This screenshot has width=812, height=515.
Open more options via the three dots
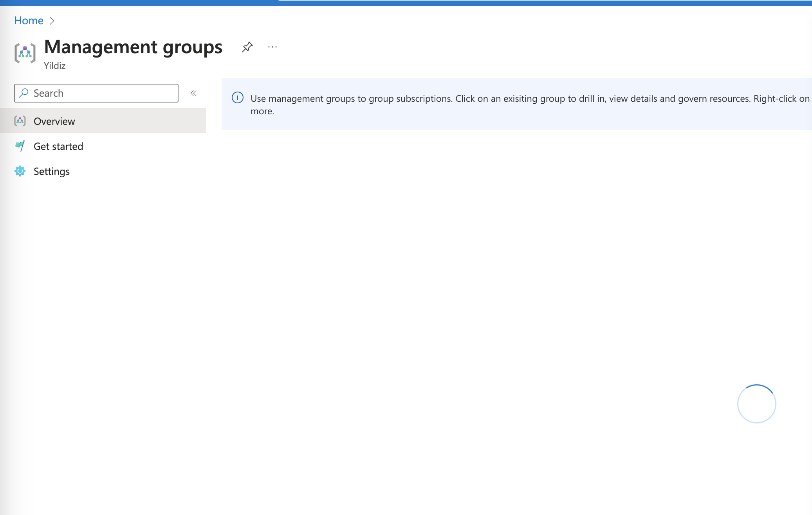(x=272, y=47)
